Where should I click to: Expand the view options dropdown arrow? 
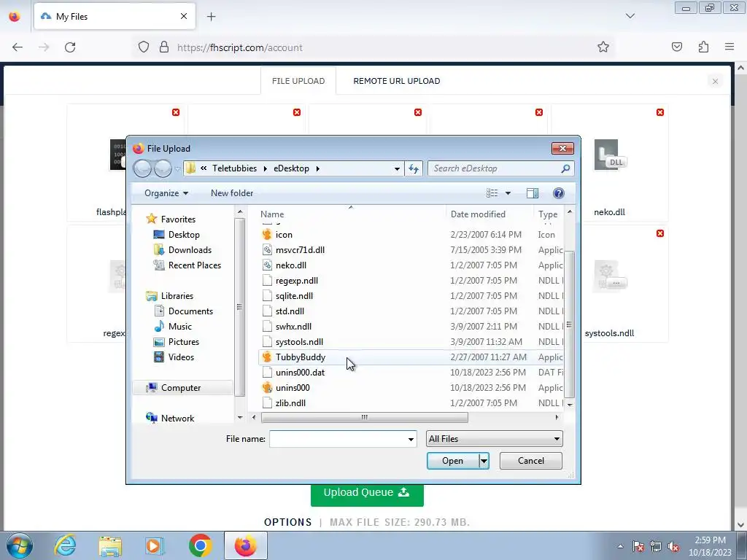(508, 192)
